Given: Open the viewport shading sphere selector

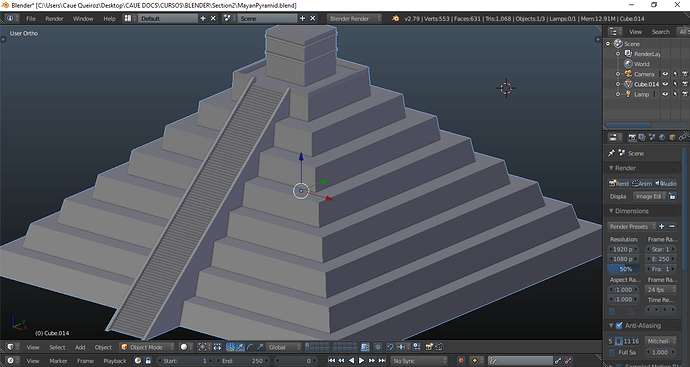Looking at the screenshot, I should click(x=186, y=347).
